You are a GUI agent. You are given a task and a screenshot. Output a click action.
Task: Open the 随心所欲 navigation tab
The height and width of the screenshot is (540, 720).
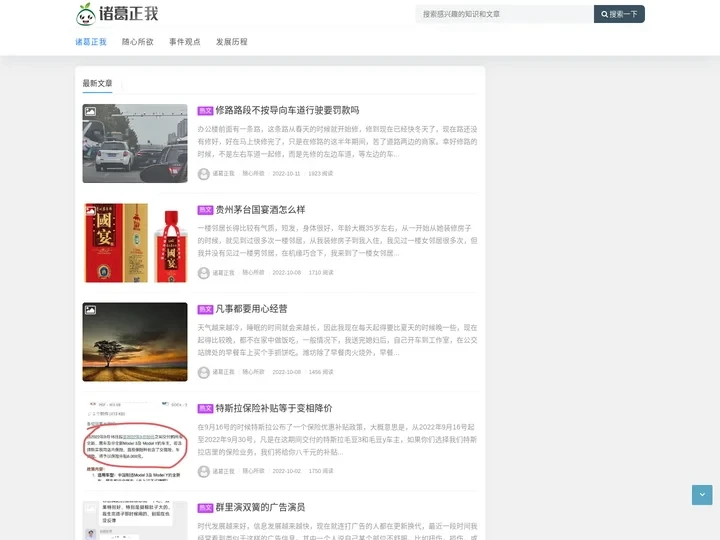137,42
